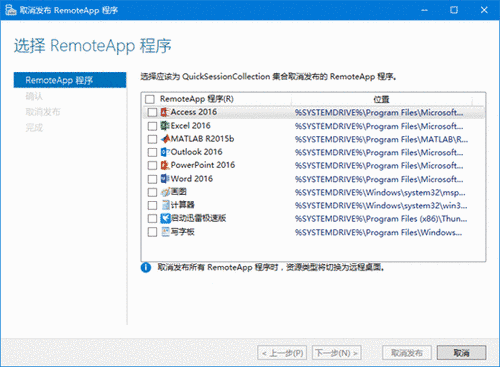Click the Outlook 2016 app icon
The height and width of the screenshot is (367, 500).
[165, 152]
